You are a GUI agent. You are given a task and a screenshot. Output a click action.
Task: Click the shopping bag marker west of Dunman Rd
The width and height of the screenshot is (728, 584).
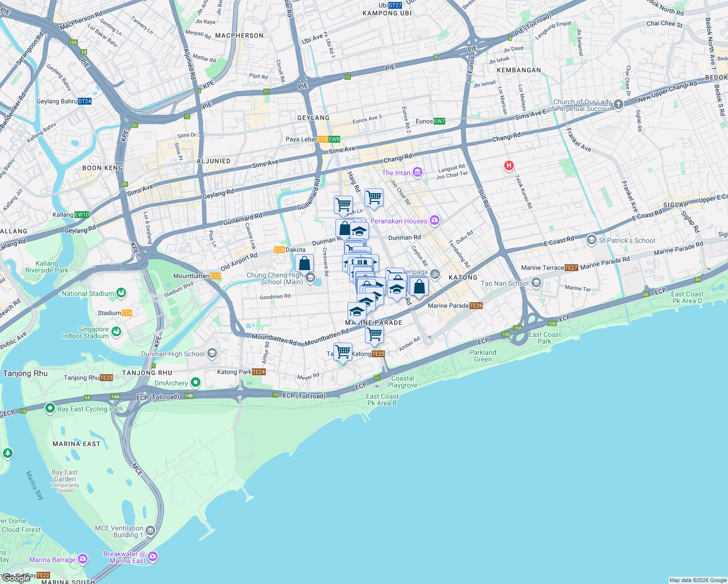pos(344,229)
